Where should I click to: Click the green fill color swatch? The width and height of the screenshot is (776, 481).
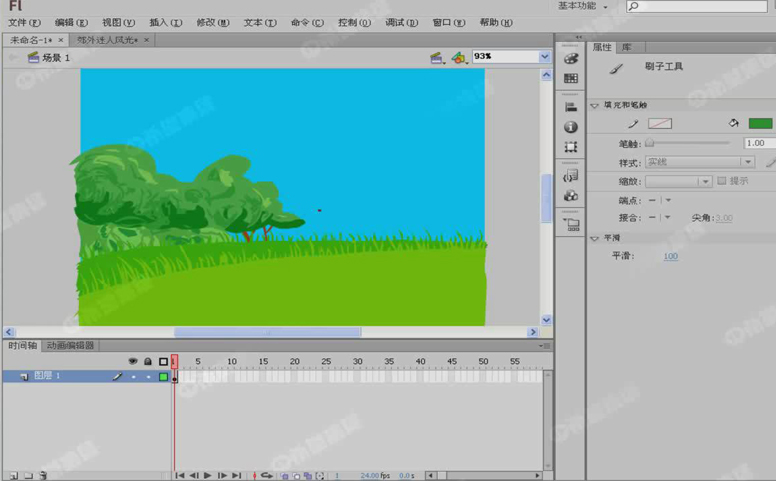760,124
